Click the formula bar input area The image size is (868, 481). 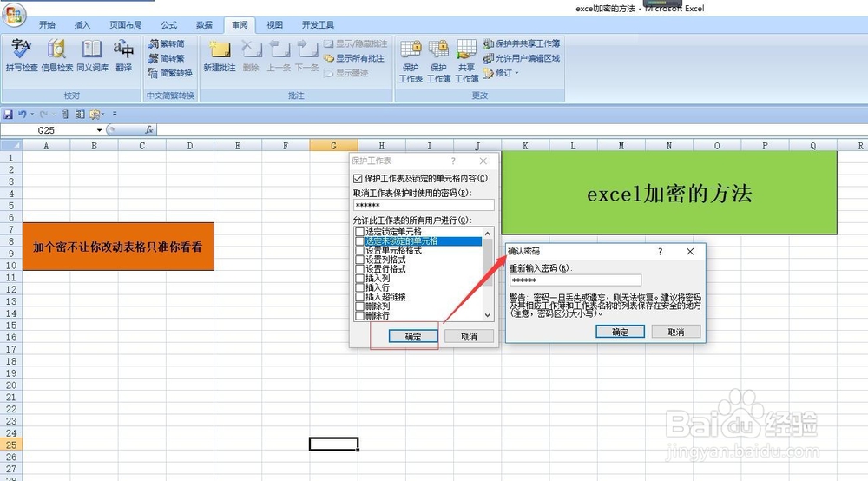[x=512, y=130]
